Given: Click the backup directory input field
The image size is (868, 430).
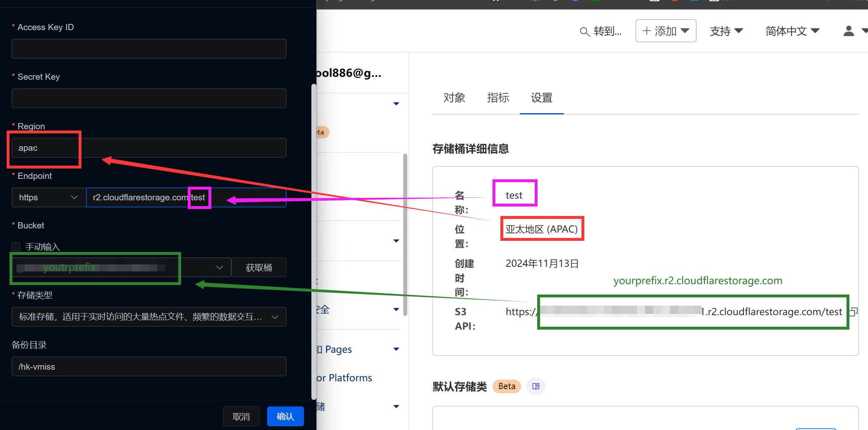Looking at the screenshot, I should click(149, 367).
